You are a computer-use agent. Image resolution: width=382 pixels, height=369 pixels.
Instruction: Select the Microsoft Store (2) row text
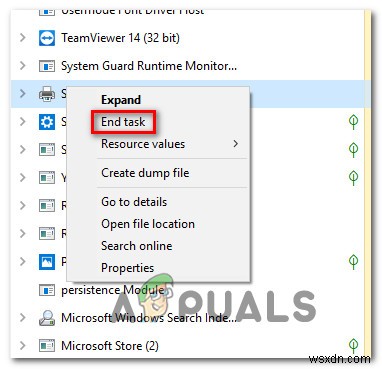tap(110, 346)
